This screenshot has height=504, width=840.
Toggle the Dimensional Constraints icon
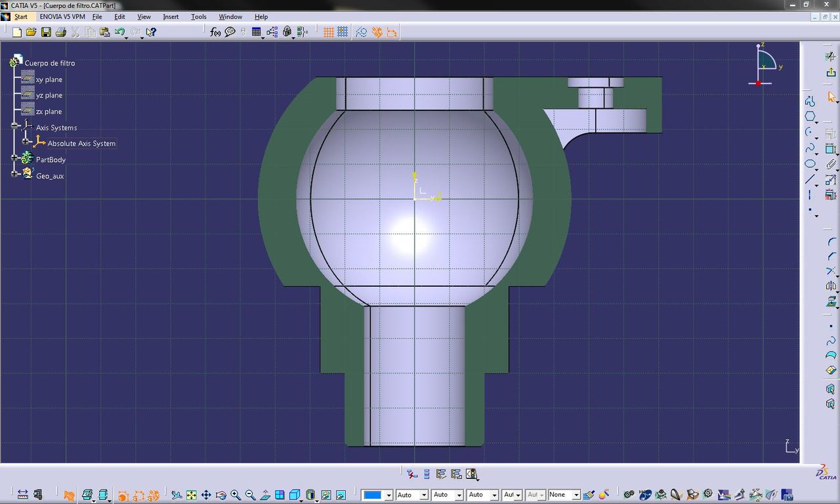click(392, 31)
